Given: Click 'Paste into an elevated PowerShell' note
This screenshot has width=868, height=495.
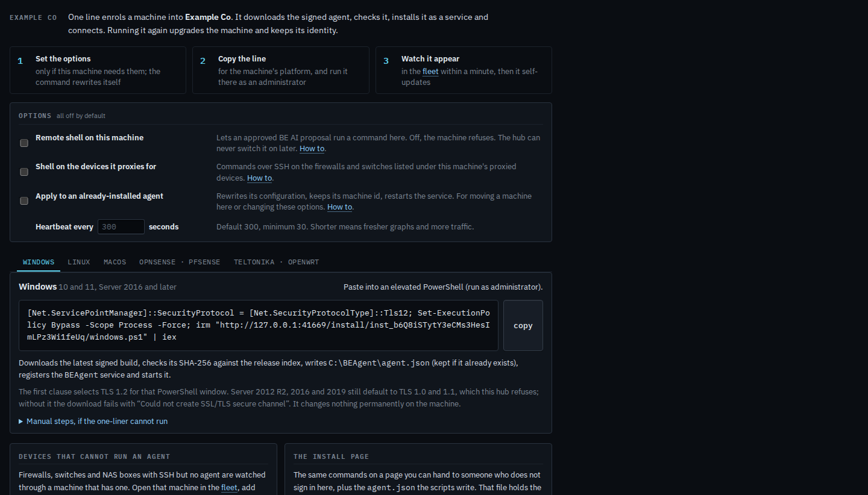Looking at the screenshot, I should tap(443, 287).
